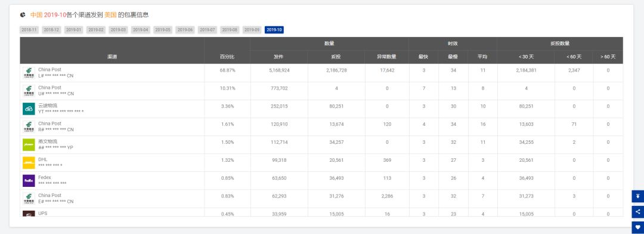Click the 美国 link in the title
644x234 pixels.
(110, 15)
